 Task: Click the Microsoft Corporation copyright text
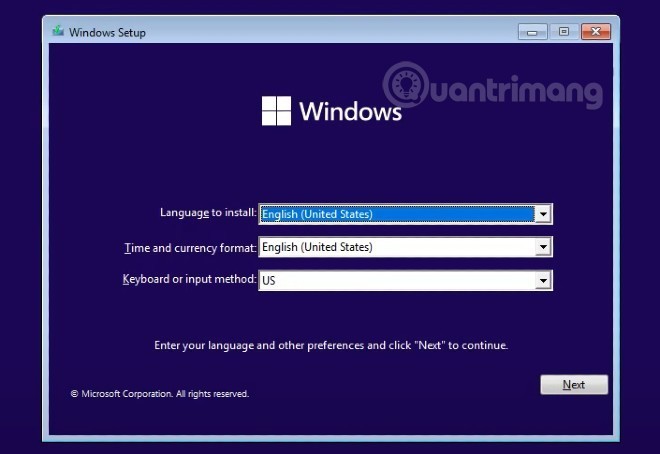pyautogui.click(x=159, y=394)
